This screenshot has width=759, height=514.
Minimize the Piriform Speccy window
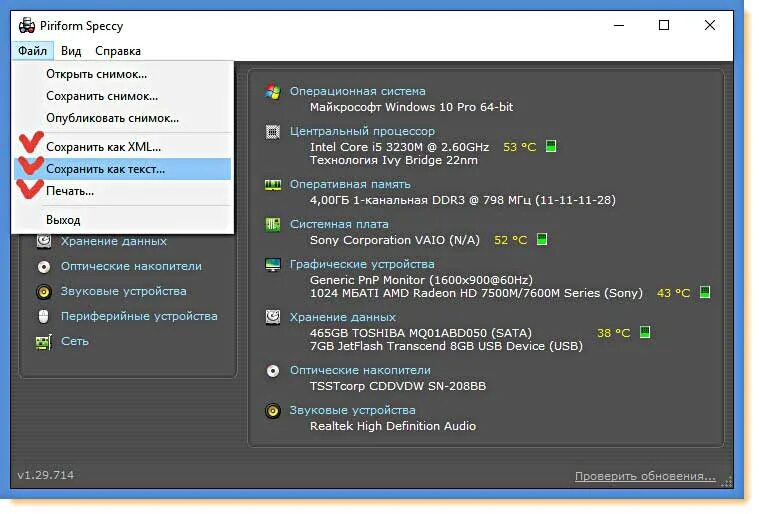[619, 25]
